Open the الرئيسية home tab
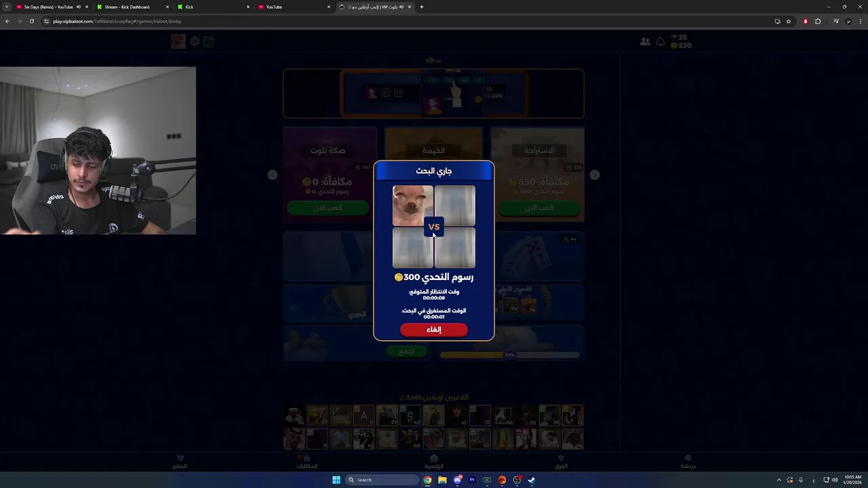This screenshot has width=868, height=488. point(434,462)
